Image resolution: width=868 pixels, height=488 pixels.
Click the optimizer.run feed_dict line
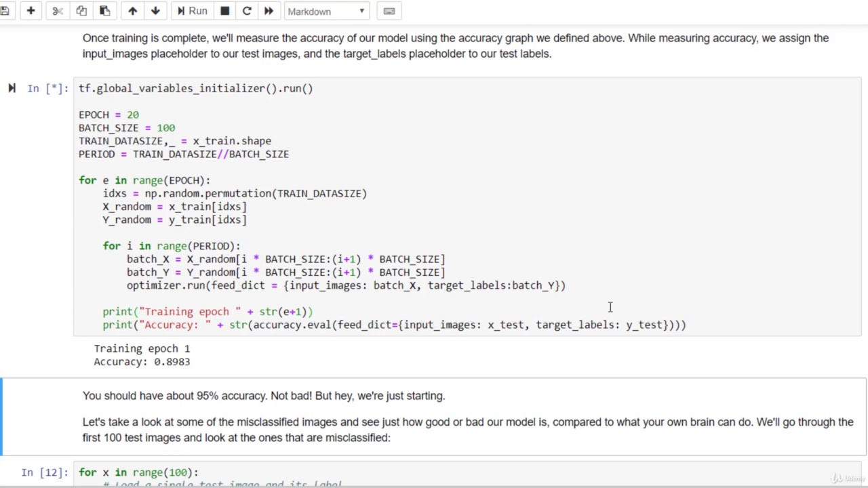(x=346, y=285)
